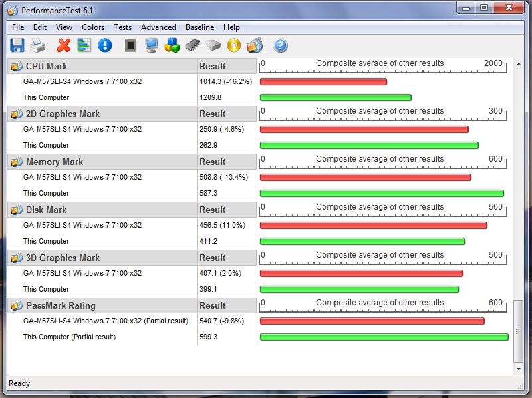532x398 pixels.
Task: Click the 1014.3 (-16.2%) CPU result
Action: pyautogui.click(x=225, y=81)
